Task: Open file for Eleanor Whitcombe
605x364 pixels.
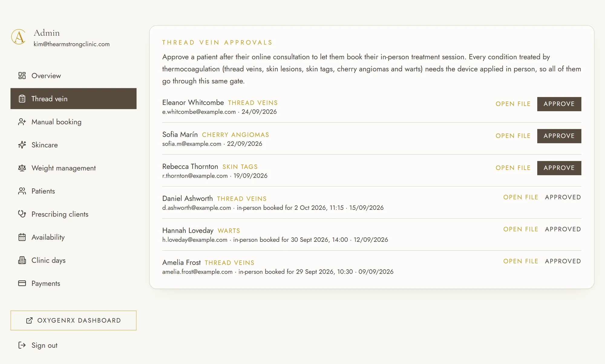Action: point(513,104)
